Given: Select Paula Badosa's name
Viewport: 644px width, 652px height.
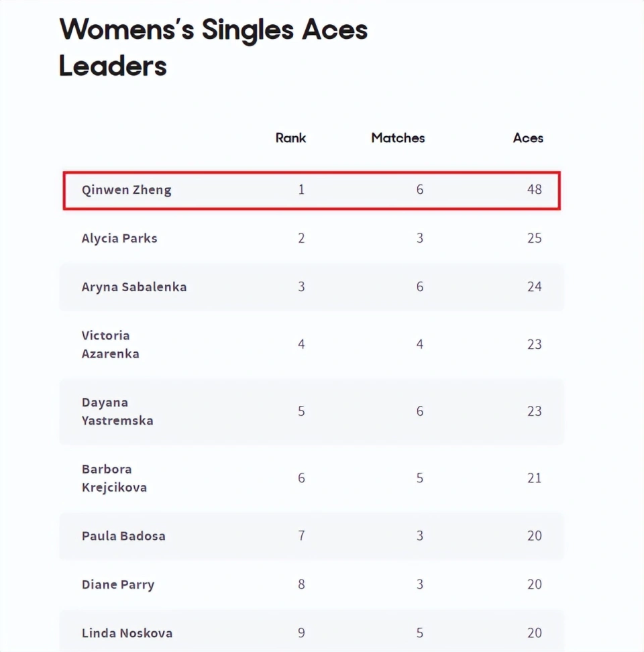Looking at the screenshot, I should coord(123,536).
